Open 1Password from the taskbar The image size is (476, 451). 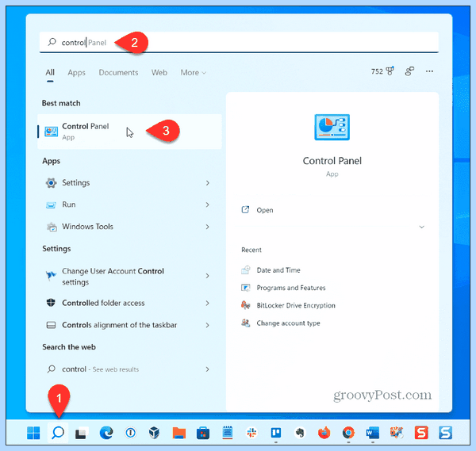click(x=131, y=433)
